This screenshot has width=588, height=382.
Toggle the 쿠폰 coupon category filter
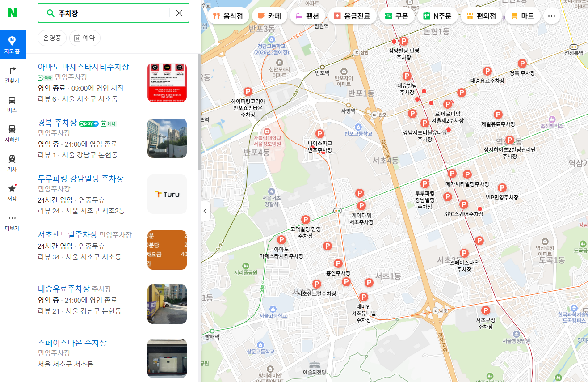coord(396,15)
